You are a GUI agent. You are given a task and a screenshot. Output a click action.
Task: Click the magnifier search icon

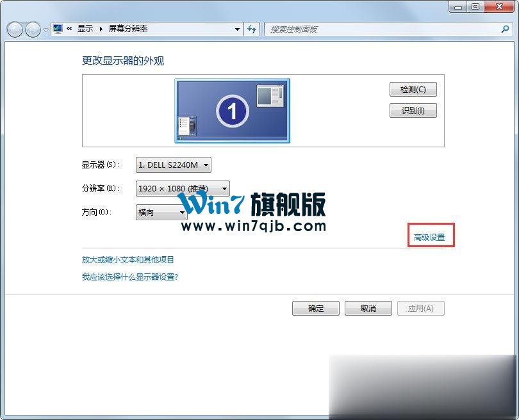click(505, 29)
